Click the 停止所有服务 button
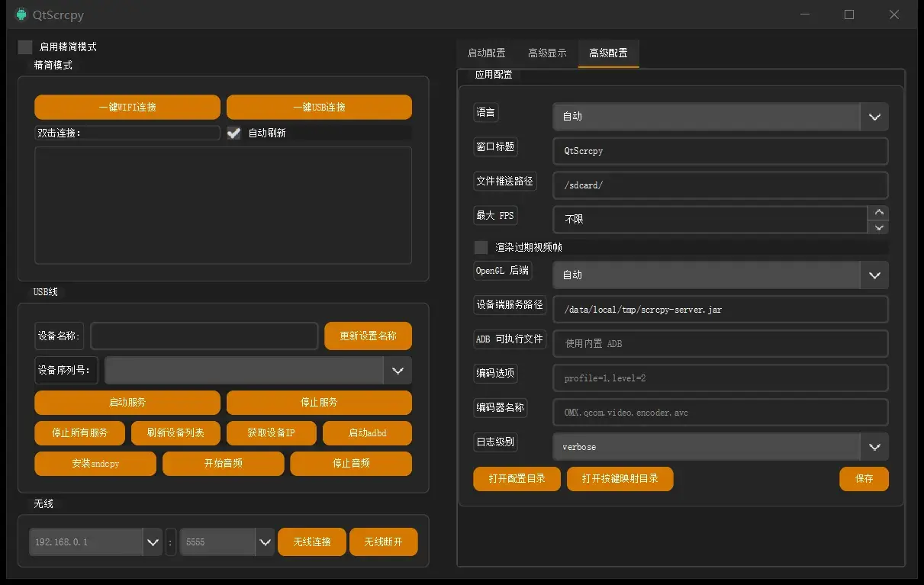Image resolution: width=924 pixels, height=585 pixels. (x=79, y=432)
